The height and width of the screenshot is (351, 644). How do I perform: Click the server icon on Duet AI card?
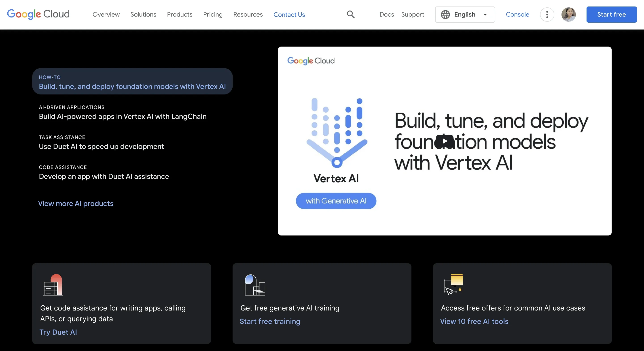click(x=53, y=285)
